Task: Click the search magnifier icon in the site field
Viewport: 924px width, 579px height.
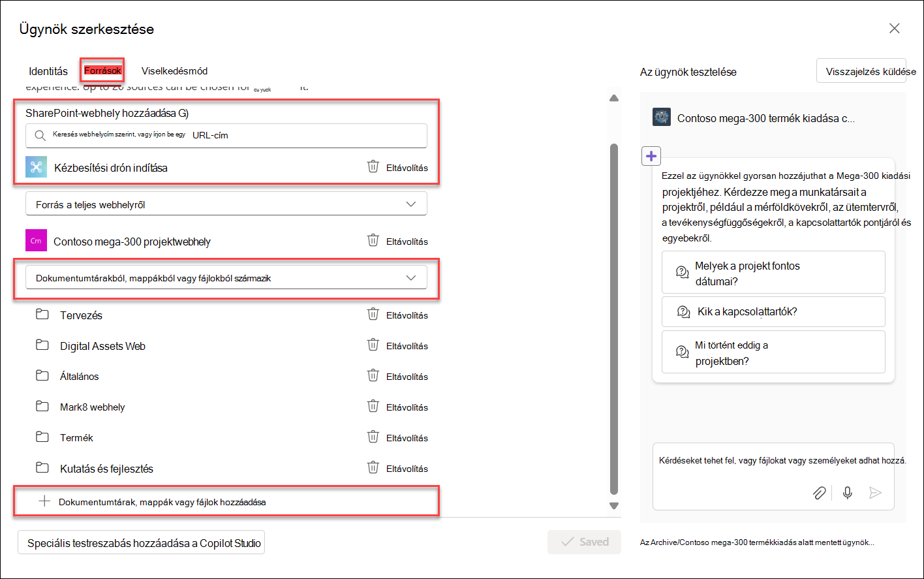Action: coord(40,136)
